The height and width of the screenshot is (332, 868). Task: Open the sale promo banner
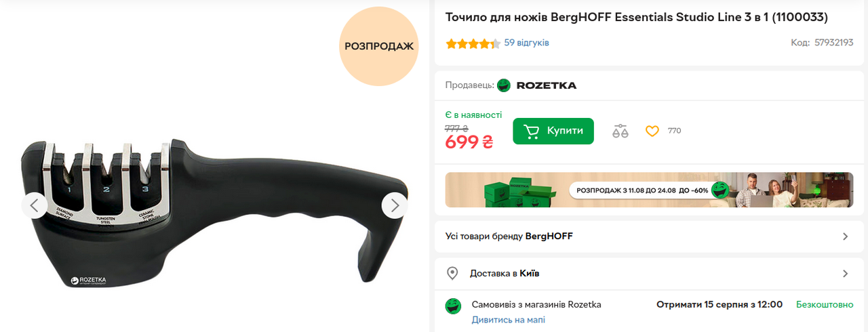[650, 190]
